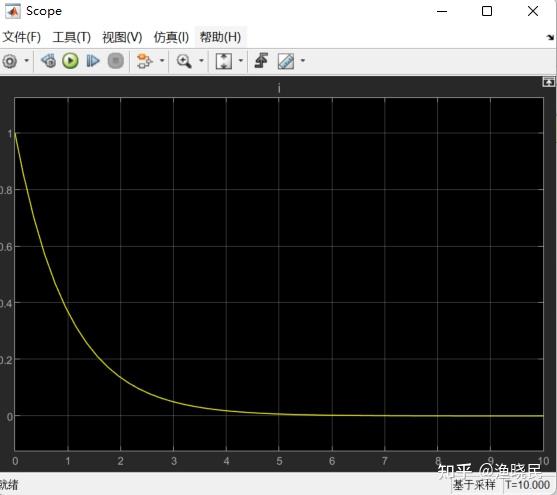557x495 pixels.
Task: Click the step forward icon
Action: (x=93, y=61)
